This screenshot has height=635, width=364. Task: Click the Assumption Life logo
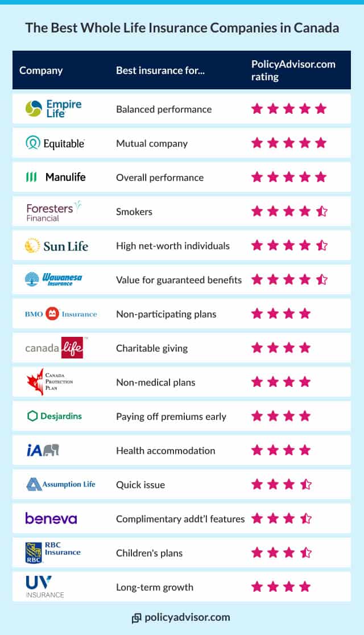tap(60, 484)
